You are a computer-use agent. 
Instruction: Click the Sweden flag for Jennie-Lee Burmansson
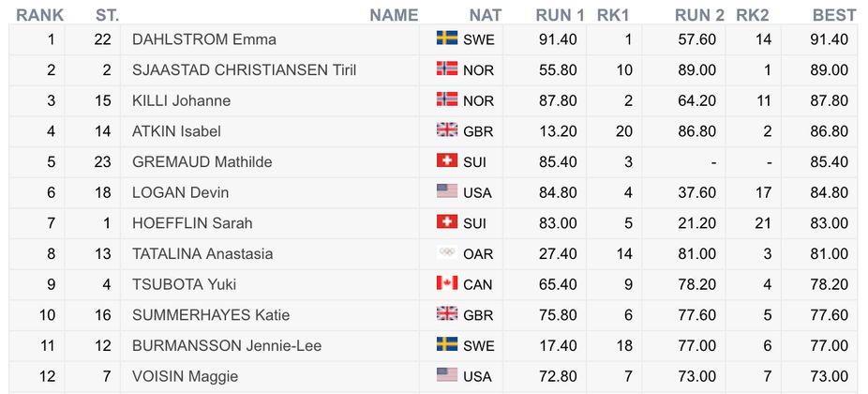(447, 344)
